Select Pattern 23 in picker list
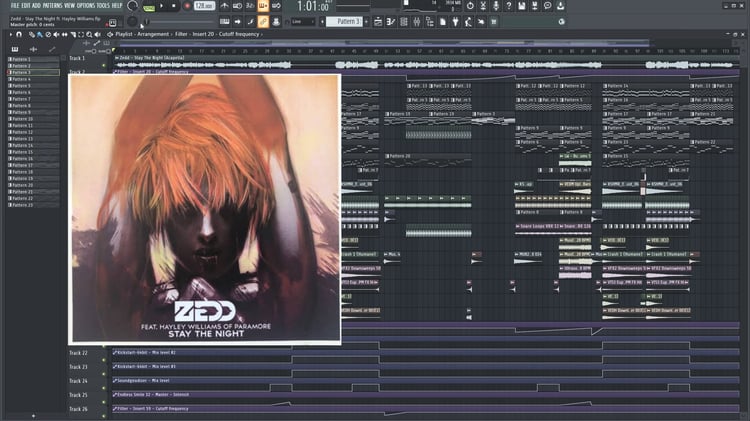 [33, 205]
